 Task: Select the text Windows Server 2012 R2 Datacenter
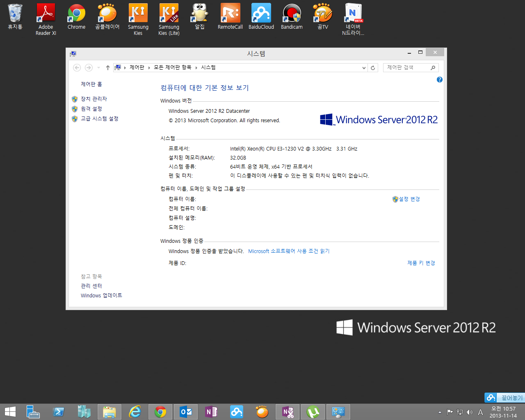209,111
